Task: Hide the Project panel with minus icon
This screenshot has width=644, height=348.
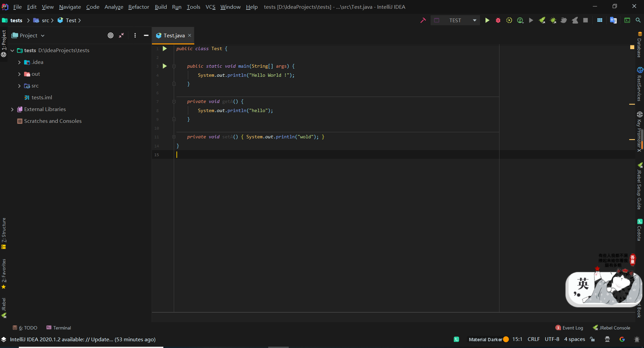Action: tap(146, 35)
